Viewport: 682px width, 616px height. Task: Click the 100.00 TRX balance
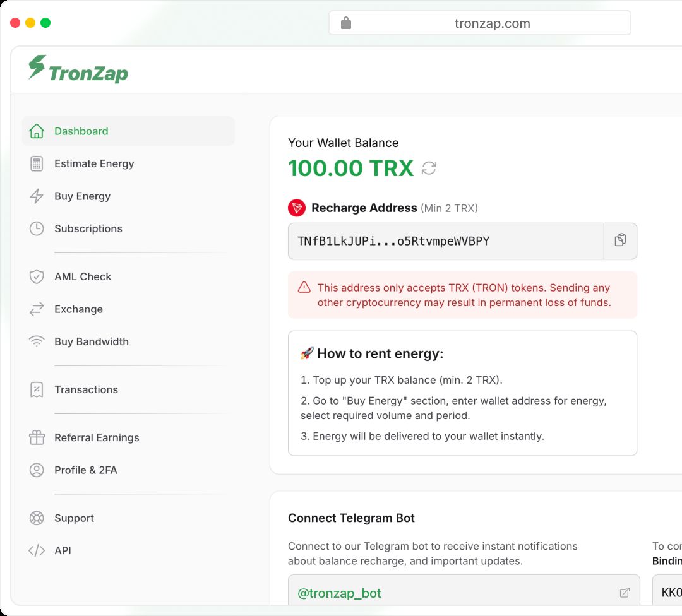click(350, 169)
